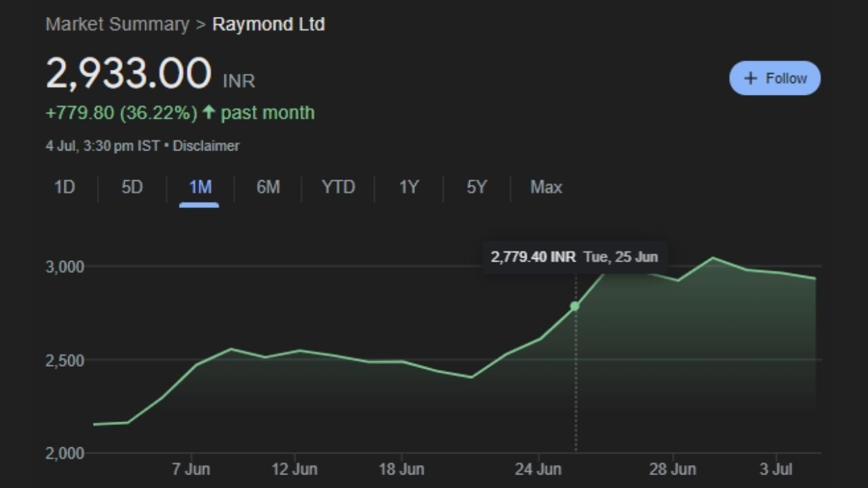This screenshot has width=868, height=488.
Task: Click the 24 Jun axis label
Action: point(538,469)
